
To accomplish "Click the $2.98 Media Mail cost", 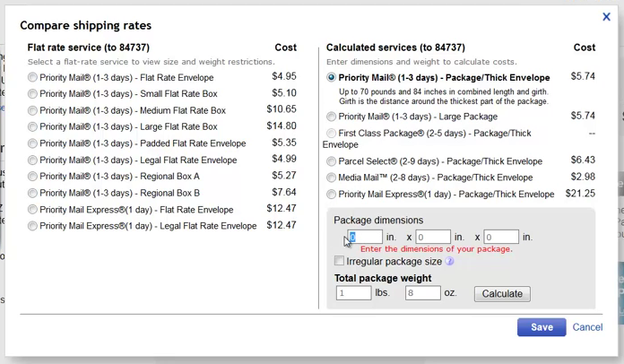I will point(583,177).
